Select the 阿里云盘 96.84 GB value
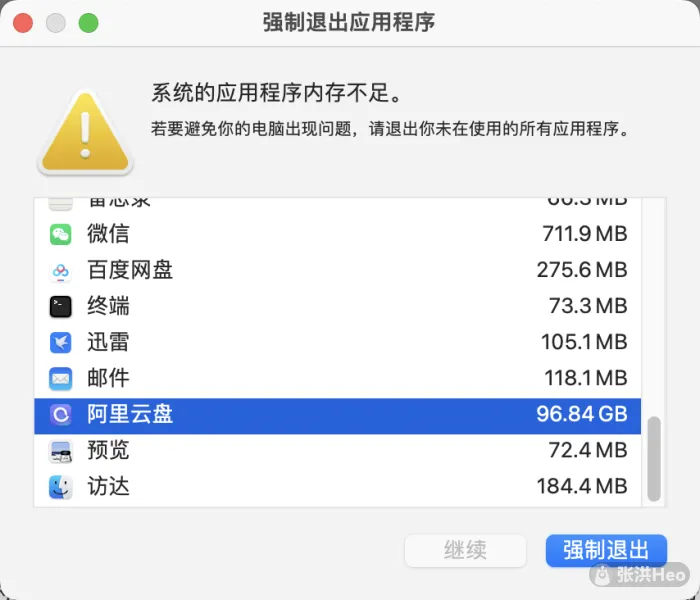The image size is (700, 600). click(582, 414)
